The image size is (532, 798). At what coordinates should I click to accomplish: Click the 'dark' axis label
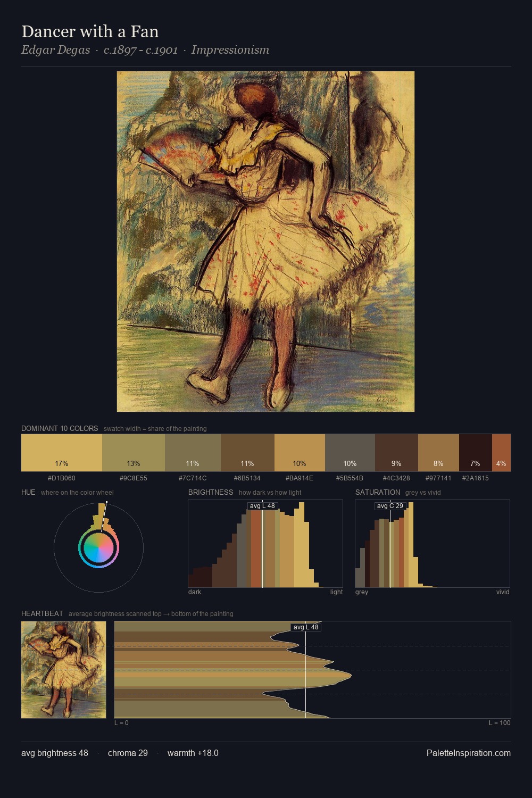pyautogui.click(x=195, y=592)
